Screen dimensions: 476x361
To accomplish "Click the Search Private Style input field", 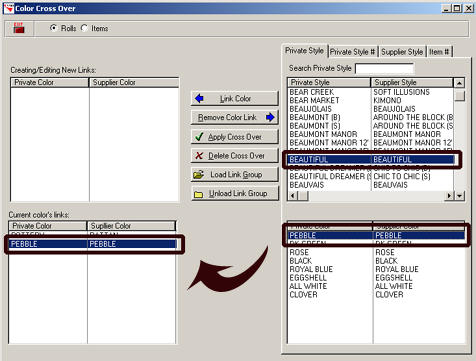I will [384, 68].
